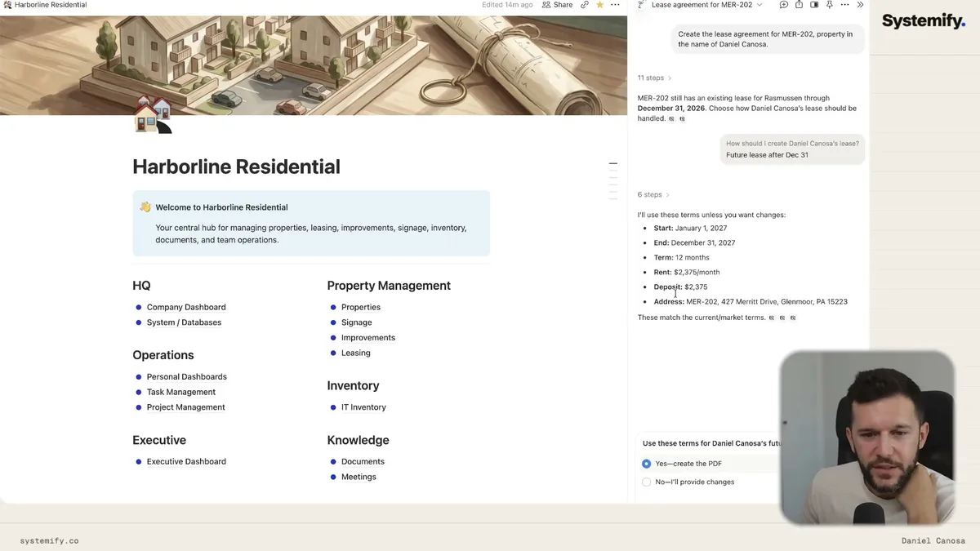Copy the page link with the chain icon
The image size is (980, 551).
585,5
